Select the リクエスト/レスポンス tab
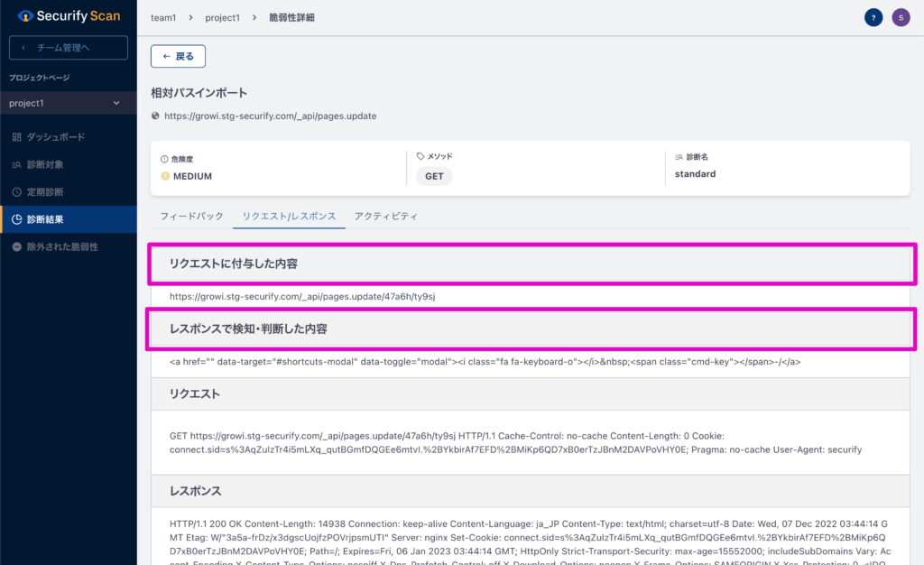 coord(289,217)
